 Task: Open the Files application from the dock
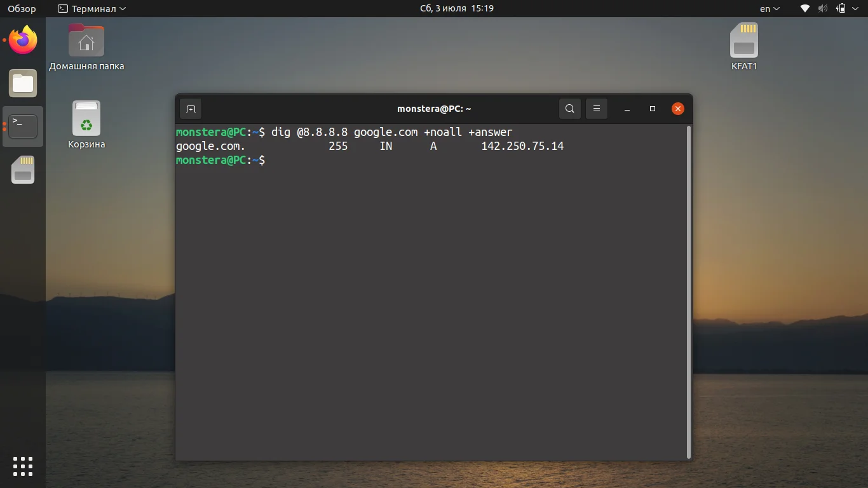click(23, 83)
